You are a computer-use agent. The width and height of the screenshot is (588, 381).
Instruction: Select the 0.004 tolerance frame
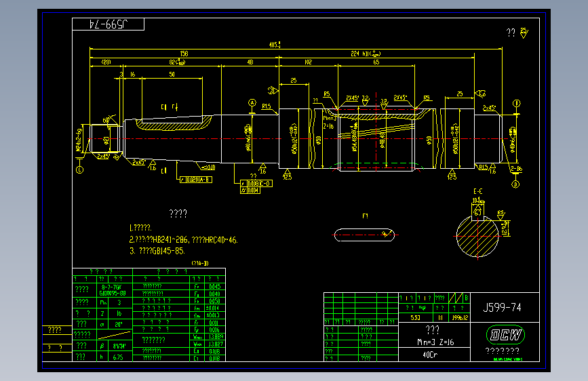tap(250, 190)
